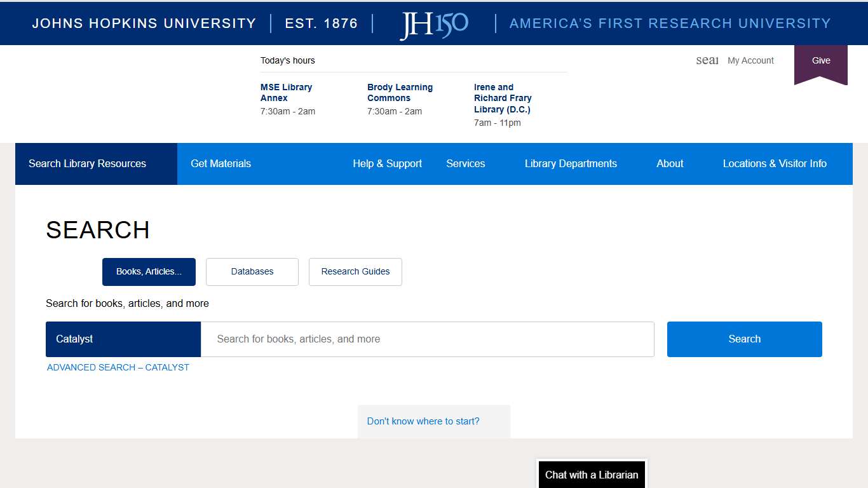Click the Don't know where to start? link
Viewport: 868px width, 488px height.
tap(423, 421)
